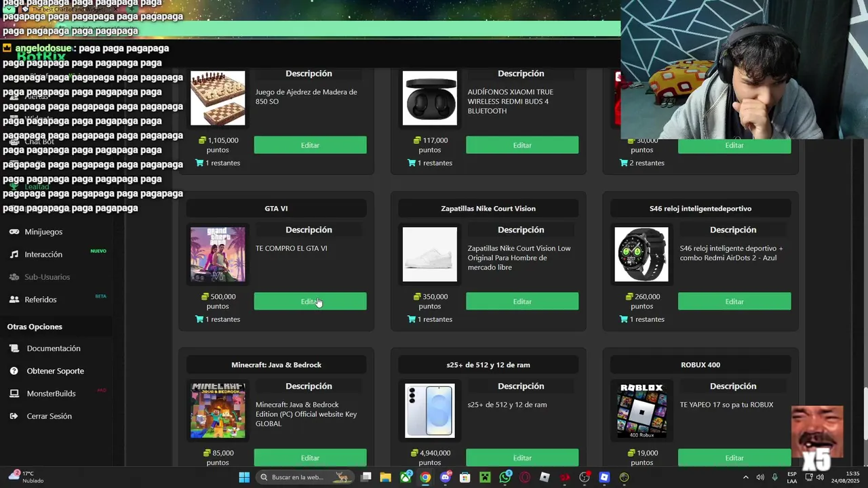Screen dimensions: 868x488
Task: Click Obtener Soporte link
Action: click(x=56, y=371)
